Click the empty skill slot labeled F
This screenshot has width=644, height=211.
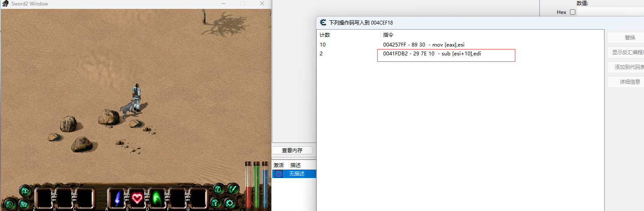[177, 197]
